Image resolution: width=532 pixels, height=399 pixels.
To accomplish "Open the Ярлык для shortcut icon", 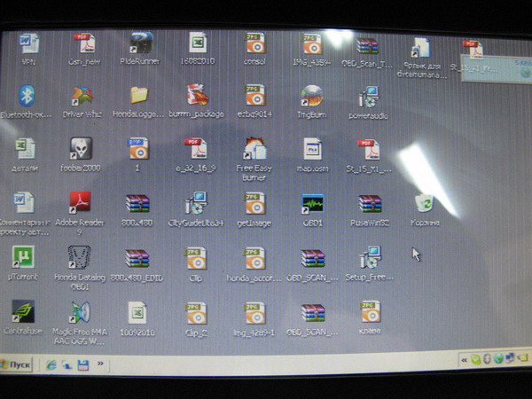I will coord(420,48).
